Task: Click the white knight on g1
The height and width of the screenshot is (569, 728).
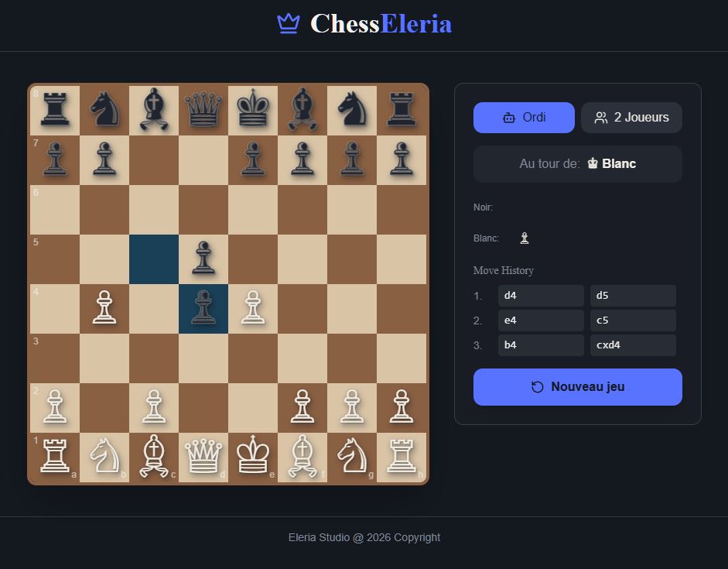Action: 352,457
